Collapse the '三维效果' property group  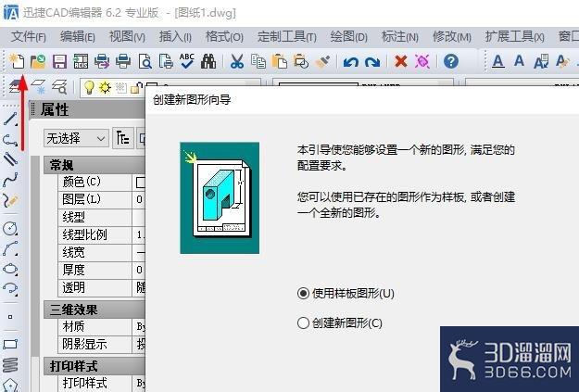(94, 310)
